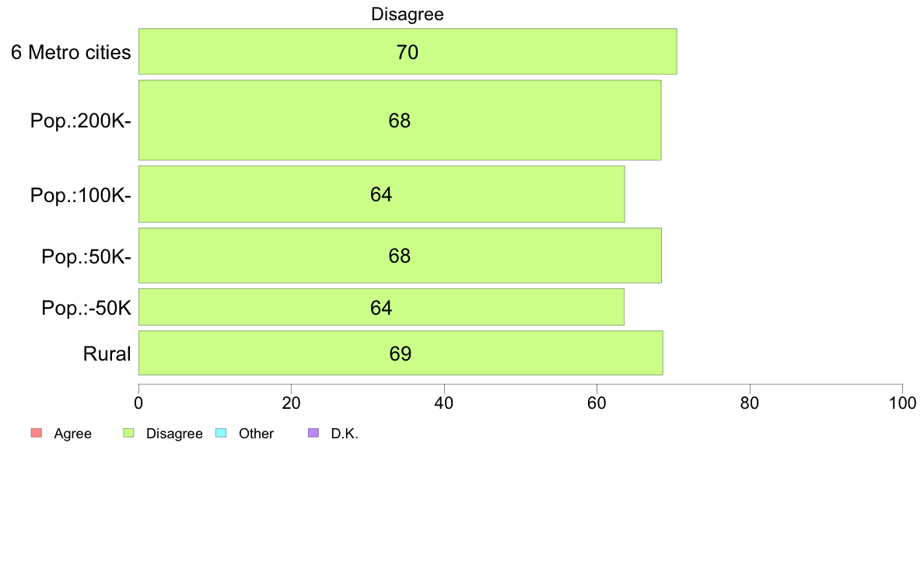
Task: Click the Disagree green legend swatch
Action: [128, 433]
